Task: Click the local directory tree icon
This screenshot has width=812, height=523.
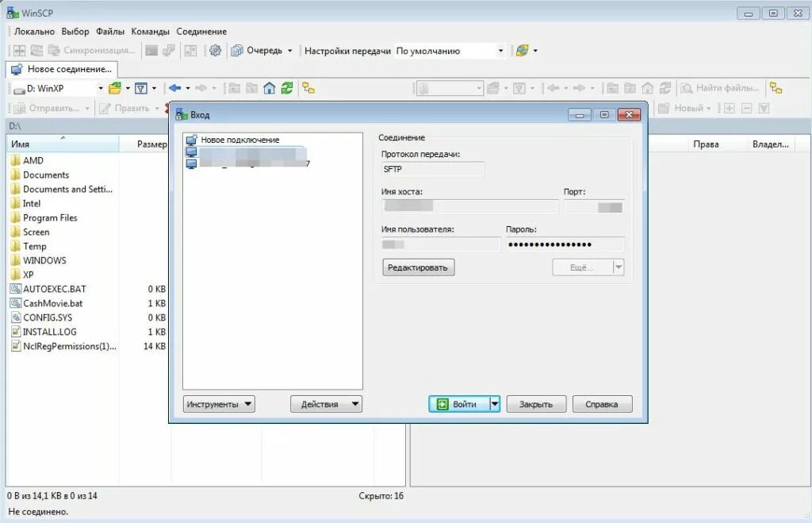Action: (x=308, y=88)
